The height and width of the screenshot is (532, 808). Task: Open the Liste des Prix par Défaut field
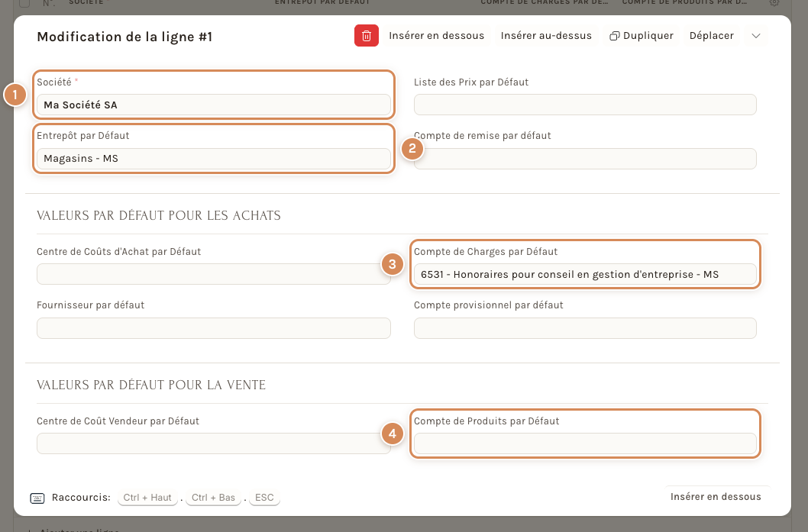(586, 105)
